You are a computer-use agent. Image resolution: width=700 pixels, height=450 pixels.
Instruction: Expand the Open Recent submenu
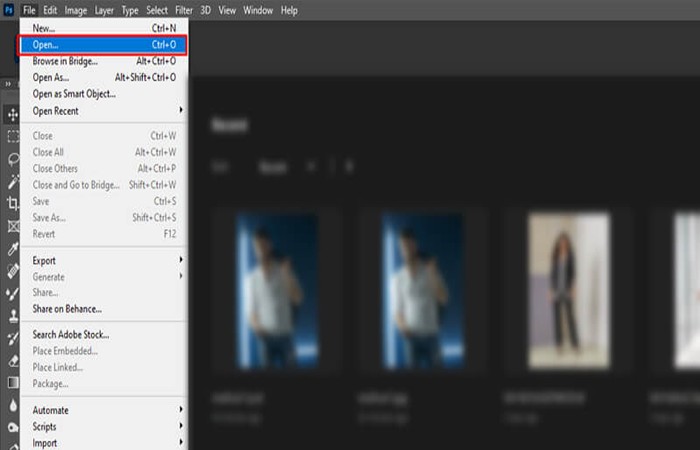tap(104, 111)
